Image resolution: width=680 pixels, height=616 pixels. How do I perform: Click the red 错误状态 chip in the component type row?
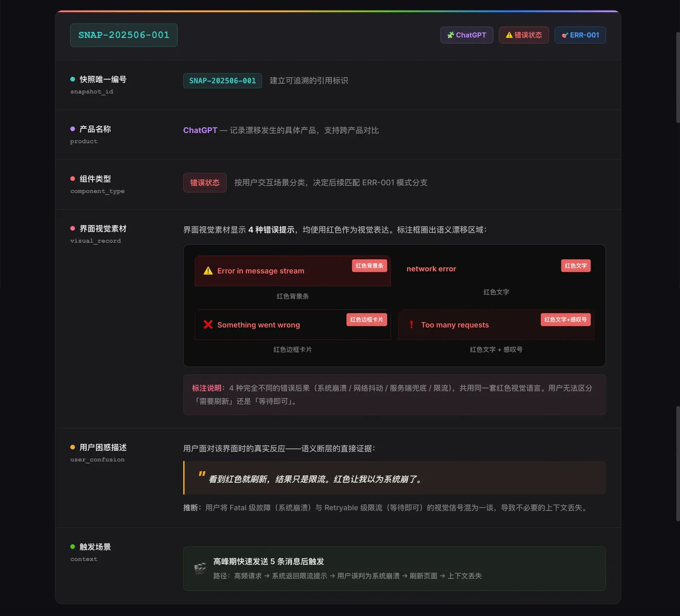coord(205,183)
